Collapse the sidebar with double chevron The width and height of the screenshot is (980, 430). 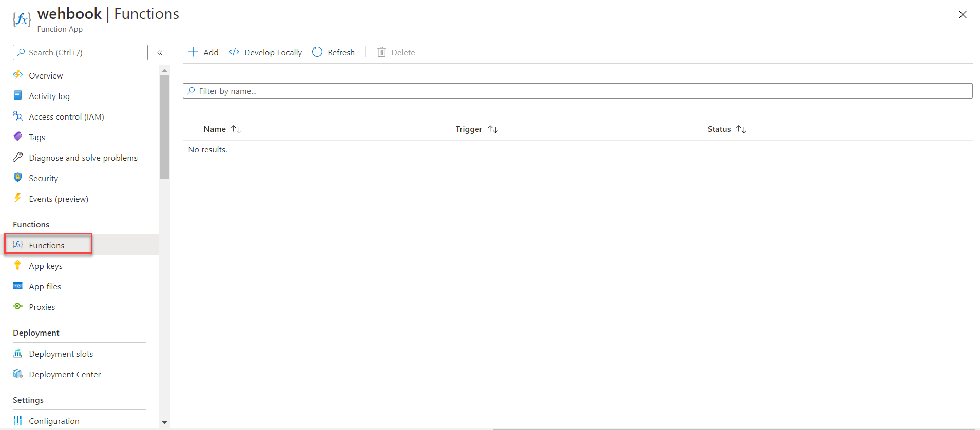pyautogui.click(x=160, y=52)
